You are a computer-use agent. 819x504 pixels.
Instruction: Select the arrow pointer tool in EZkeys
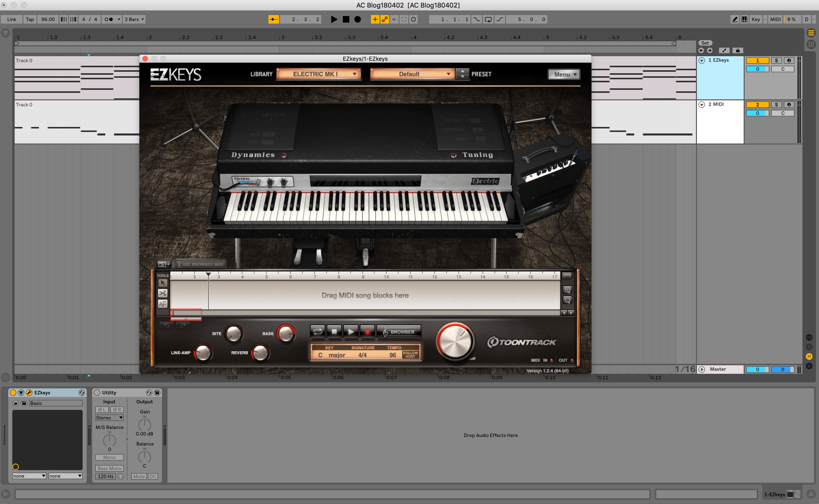(x=163, y=283)
